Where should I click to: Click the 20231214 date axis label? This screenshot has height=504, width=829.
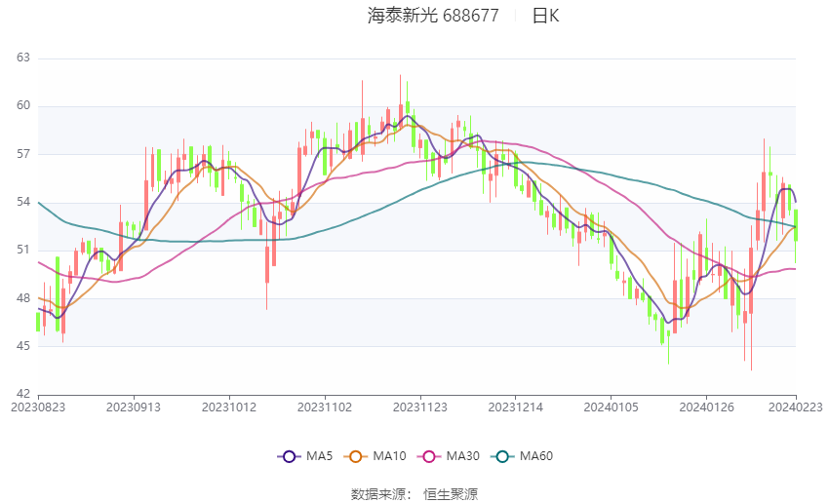(516, 407)
